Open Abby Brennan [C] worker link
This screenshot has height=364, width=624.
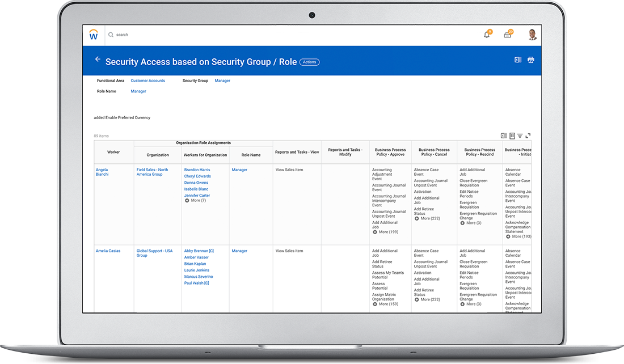tap(199, 251)
